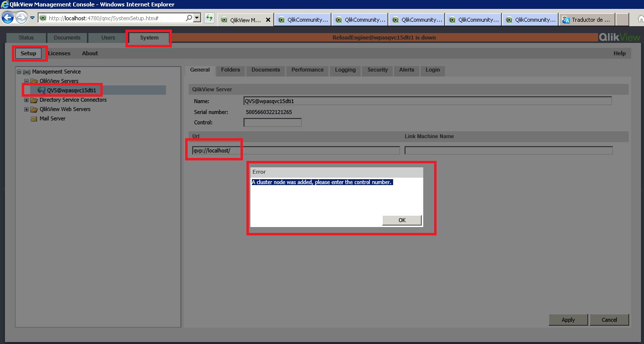
Task: Click the QlikView favicon in address bar
Action: click(43, 18)
